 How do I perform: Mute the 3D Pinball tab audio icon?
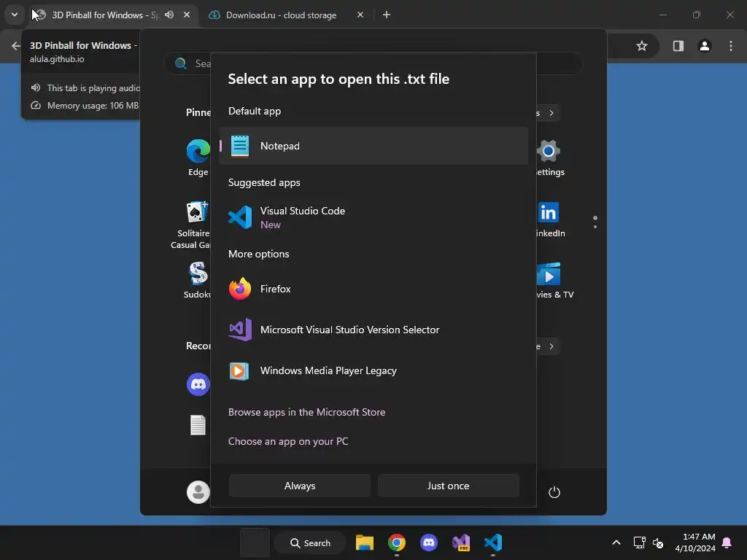169,15
